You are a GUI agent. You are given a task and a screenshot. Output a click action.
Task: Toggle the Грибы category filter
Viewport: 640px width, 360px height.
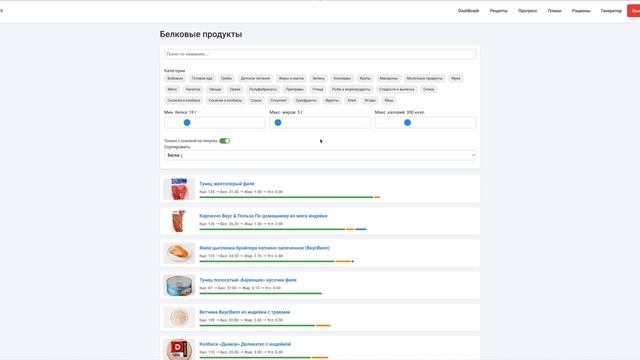click(x=227, y=78)
